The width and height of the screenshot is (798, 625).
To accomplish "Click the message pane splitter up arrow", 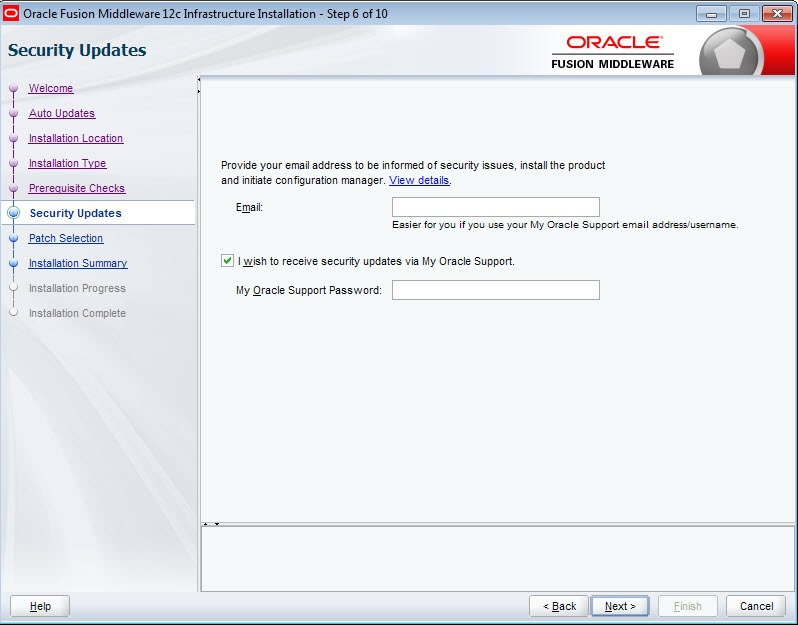I will click(206, 524).
